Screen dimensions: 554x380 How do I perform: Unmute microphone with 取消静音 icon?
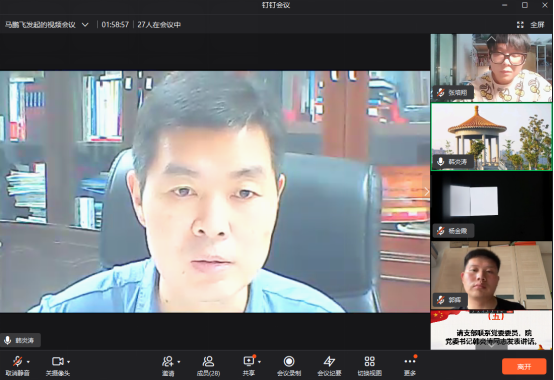[x=17, y=361]
